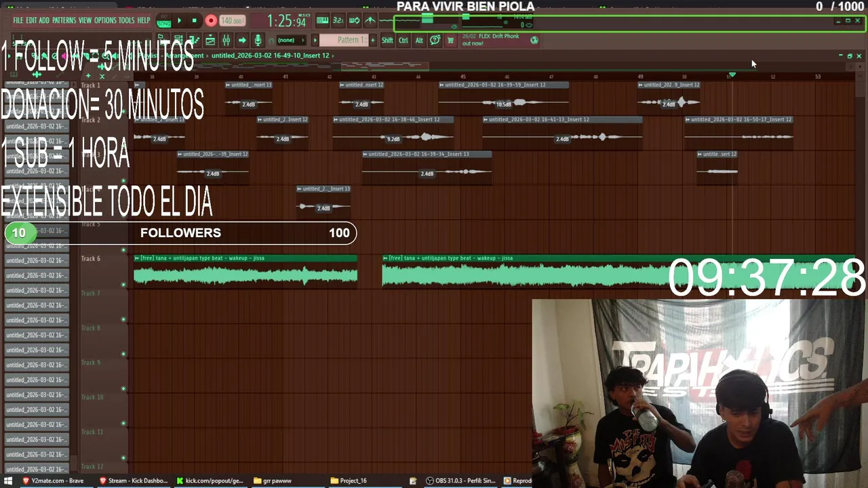Image resolution: width=868 pixels, height=488 pixels.
Task: Open the Piano roll from toolbar
Action: click(x=195, y=40)
